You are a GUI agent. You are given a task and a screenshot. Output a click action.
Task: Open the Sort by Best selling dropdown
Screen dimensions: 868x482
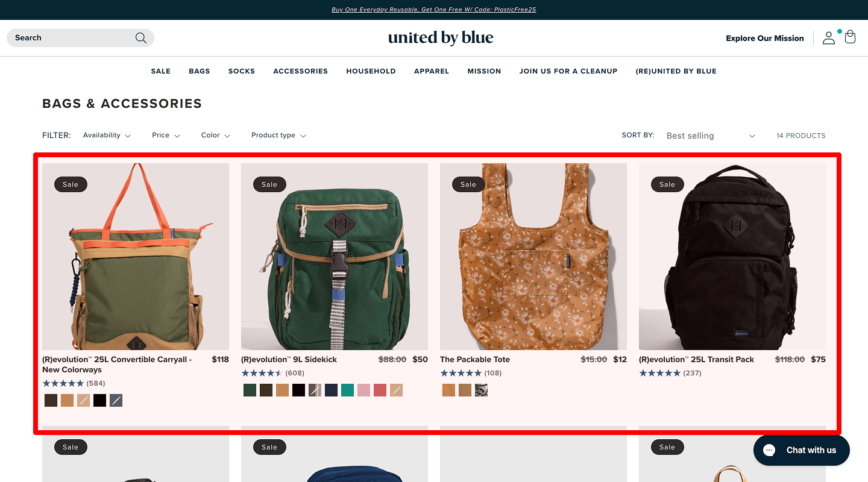[710, 136]
